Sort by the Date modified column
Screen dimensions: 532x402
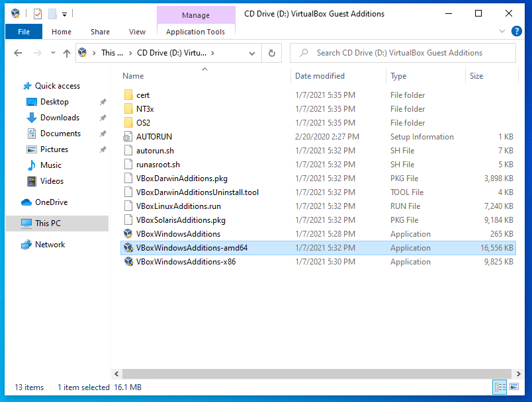tap(320, 76)
